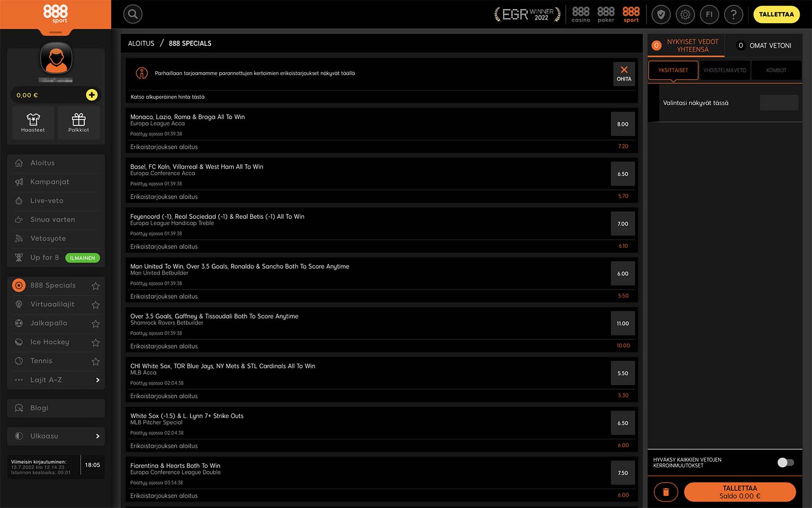Click Katso alkuperäinen hinta tästä link
812x508 pixels.
coord(167,97)
